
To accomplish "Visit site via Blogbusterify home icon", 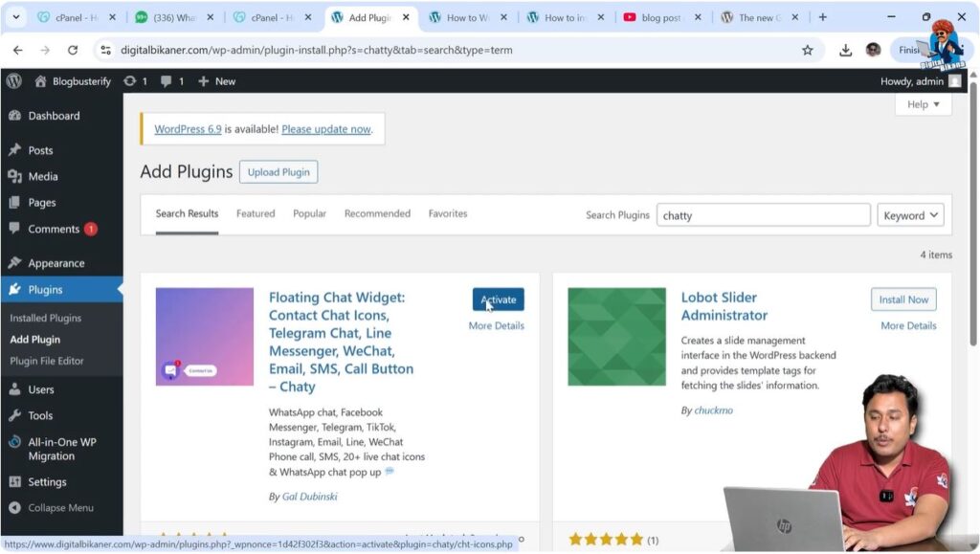I will pyautogui.click(x=73, y=81).
